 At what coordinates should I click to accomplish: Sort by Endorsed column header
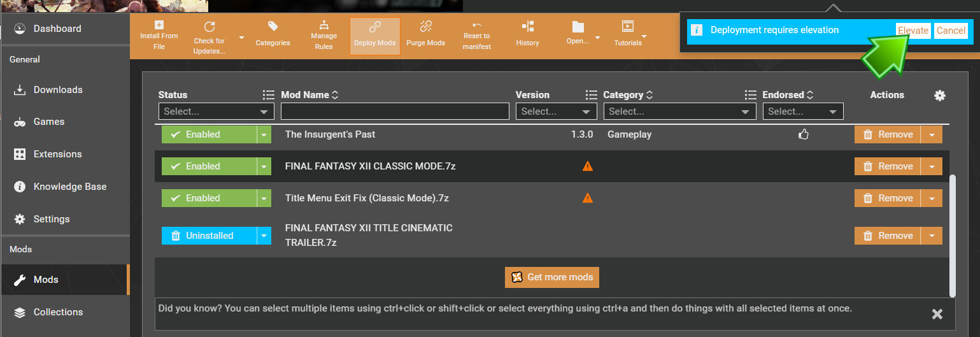(788, 95)
